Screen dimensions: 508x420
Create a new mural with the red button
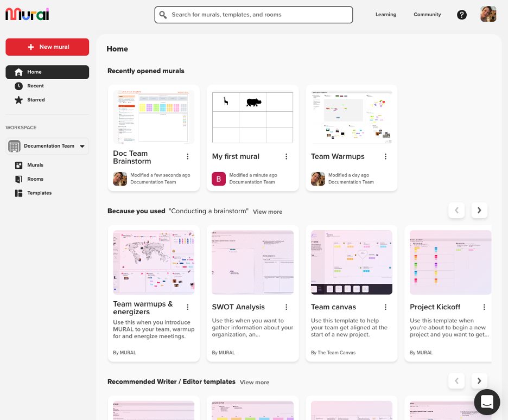47,47
